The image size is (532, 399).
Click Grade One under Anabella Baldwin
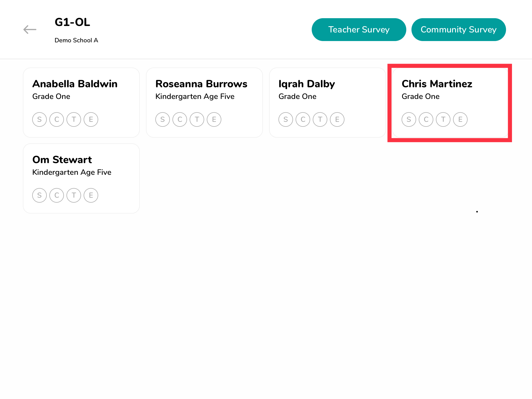point(51,96)
